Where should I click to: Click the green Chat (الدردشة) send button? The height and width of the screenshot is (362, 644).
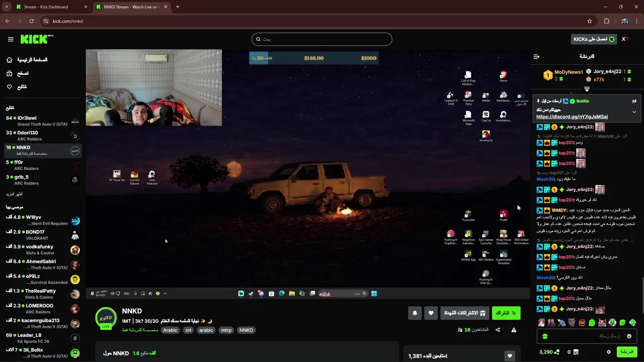tap(627, 352)
